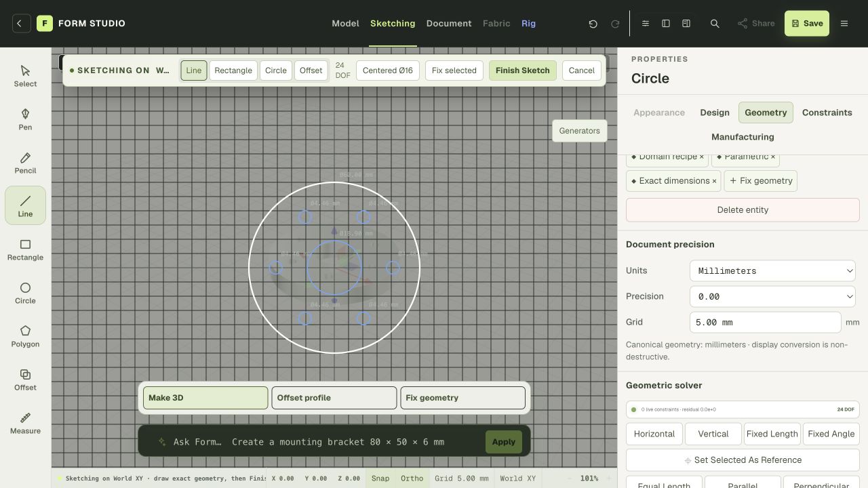Open the Measure tool
868x488 pixels.
click(25, 422)
